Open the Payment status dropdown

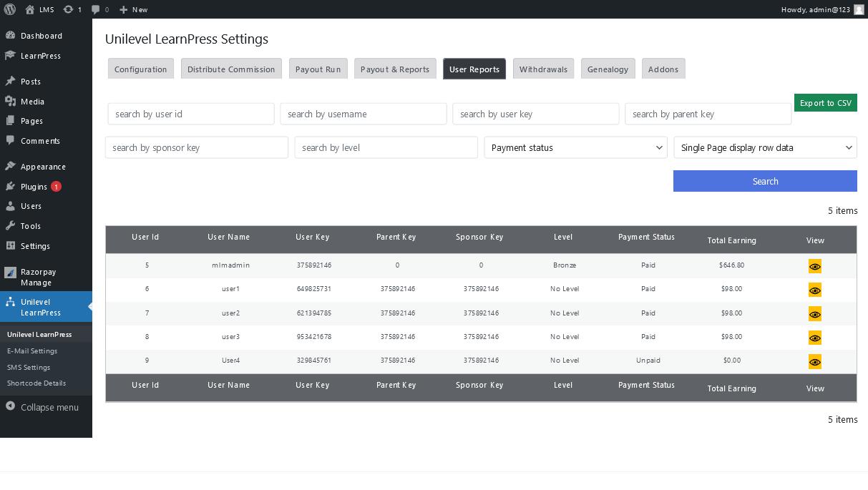[x=576, y=147]
